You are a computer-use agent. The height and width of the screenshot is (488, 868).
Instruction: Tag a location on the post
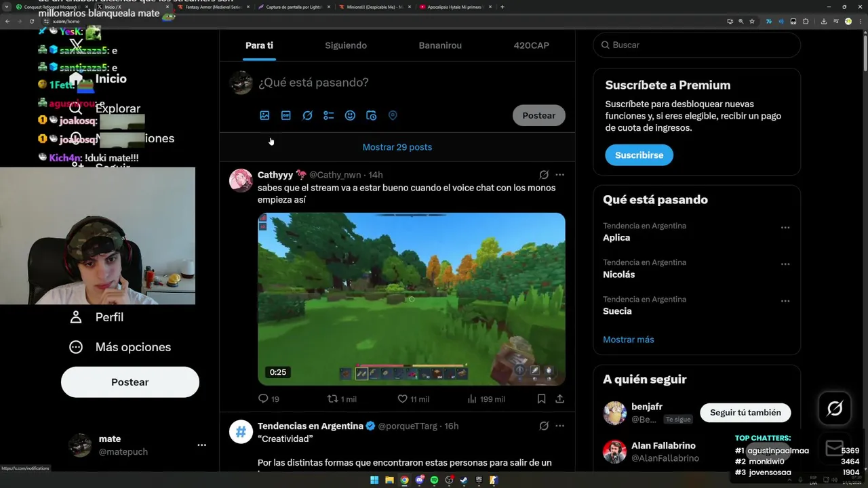(393, 115)
